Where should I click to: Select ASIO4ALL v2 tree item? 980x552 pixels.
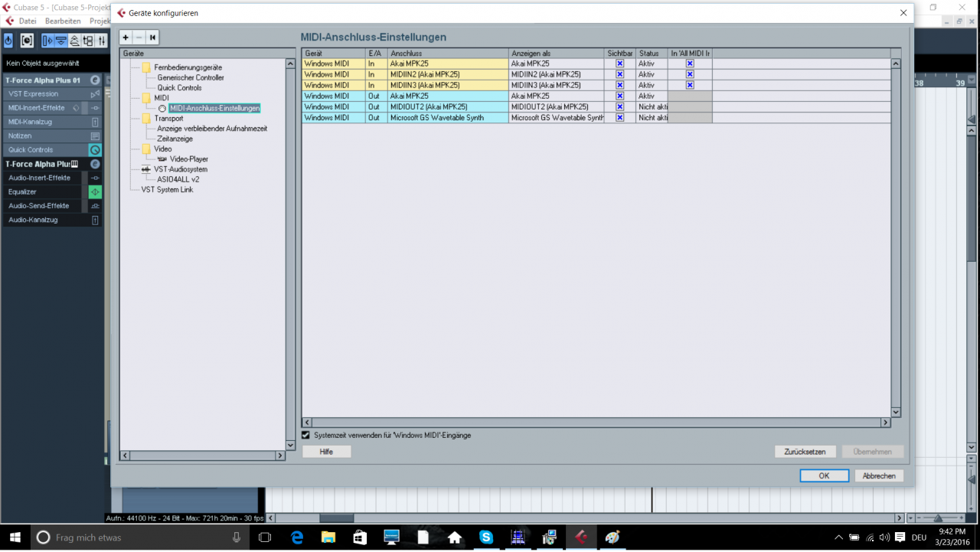click(x=178, y=179)
